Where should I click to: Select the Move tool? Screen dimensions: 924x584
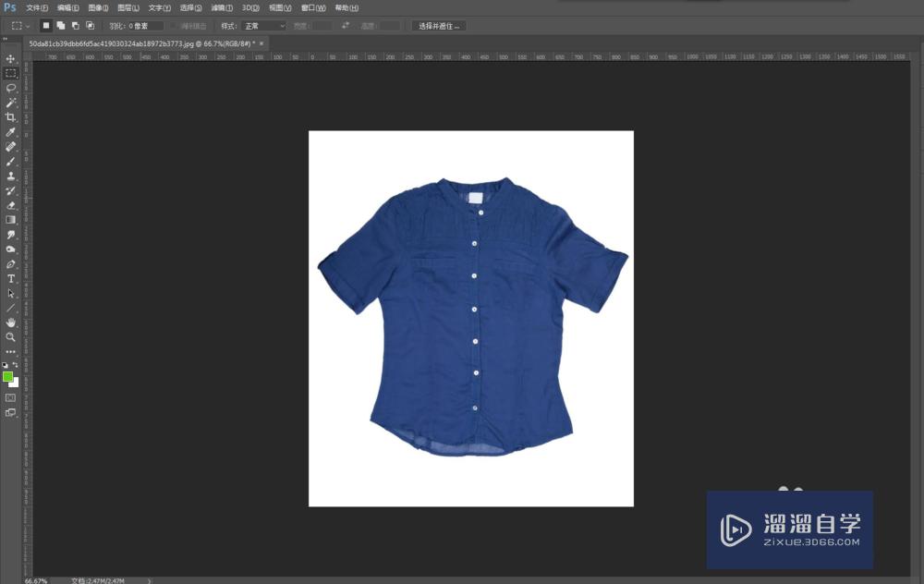(x=11, y=58)
